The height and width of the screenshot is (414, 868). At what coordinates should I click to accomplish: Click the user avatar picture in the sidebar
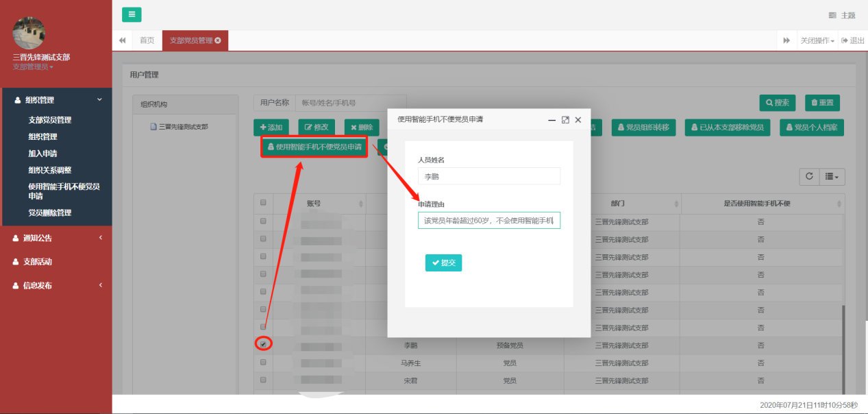tap(29, 33)
